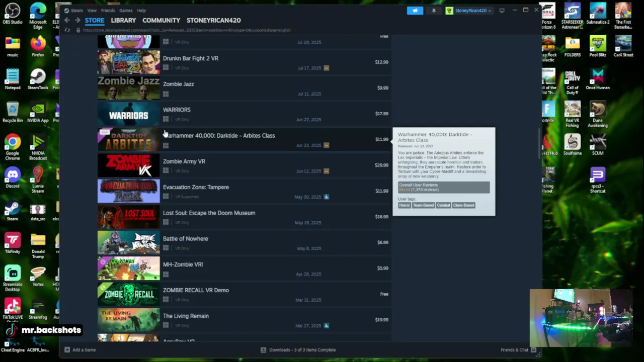Screen dimensions: 644x362
Task: Click the Steam store URL address bar
Action: 186,30
